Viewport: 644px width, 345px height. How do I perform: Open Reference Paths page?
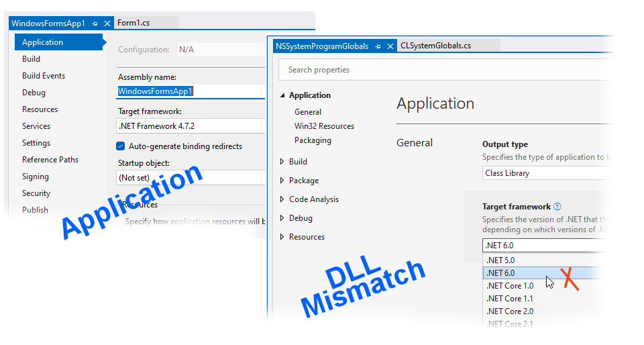(50, 160)
